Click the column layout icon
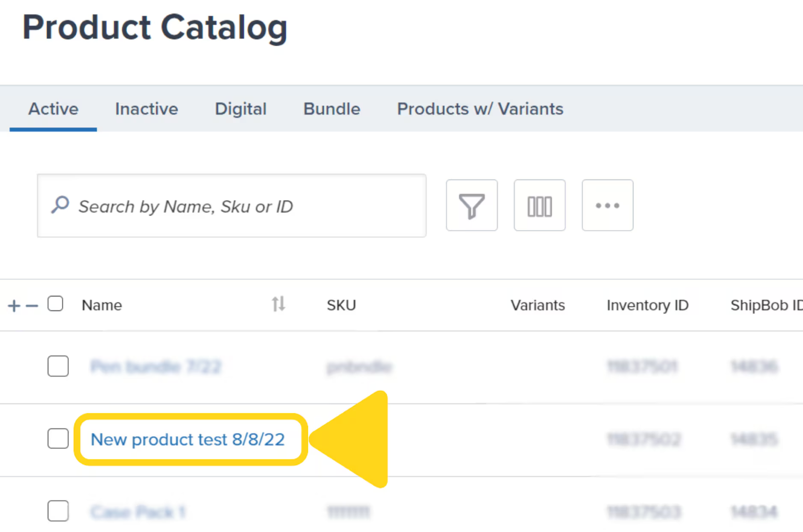The image size is (803, 532). [x=539, y=206]
